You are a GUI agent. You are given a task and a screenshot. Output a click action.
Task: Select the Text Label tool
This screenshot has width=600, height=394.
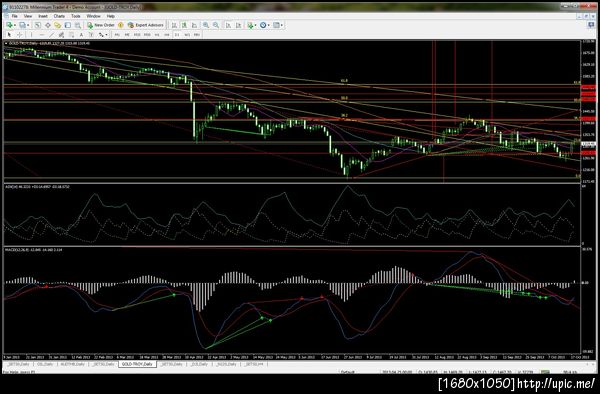pyautogui.click(x=91, y=35)
